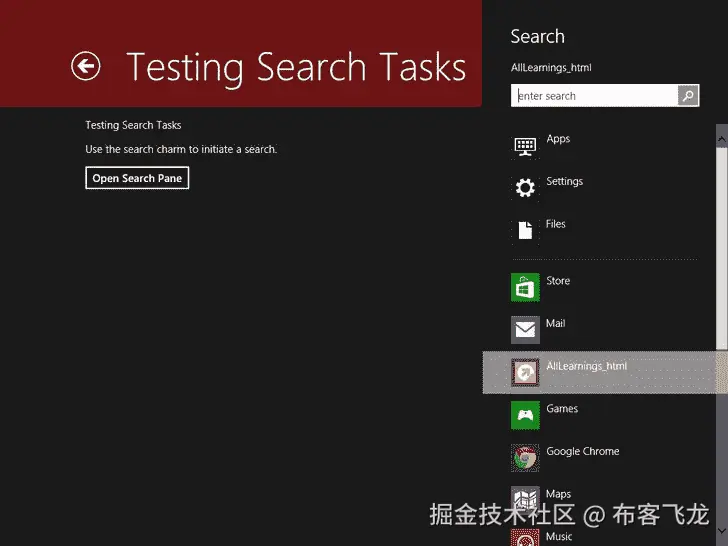Viewport: 728px width, 546px height.
Task: Click the Search pane heading
Action: (538, 36)
